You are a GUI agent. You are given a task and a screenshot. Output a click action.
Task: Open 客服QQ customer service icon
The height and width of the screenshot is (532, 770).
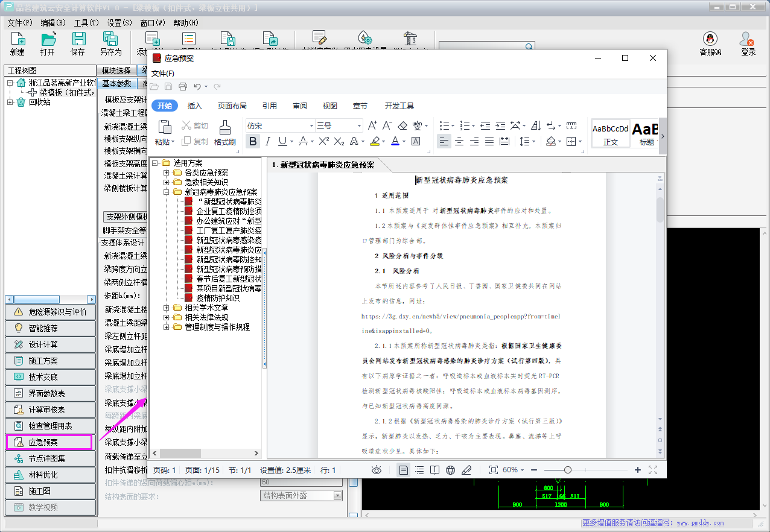(x=710, y=39)
